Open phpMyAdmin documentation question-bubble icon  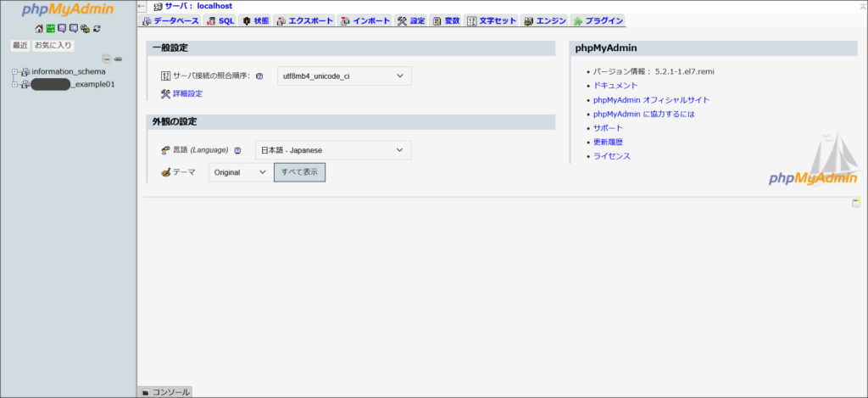[x=62, y=28]
